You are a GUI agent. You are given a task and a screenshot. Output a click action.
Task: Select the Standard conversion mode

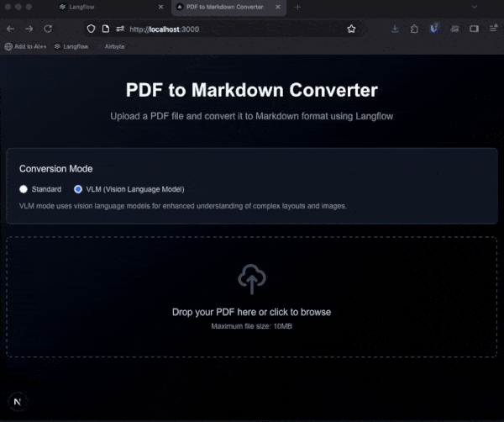24,189
